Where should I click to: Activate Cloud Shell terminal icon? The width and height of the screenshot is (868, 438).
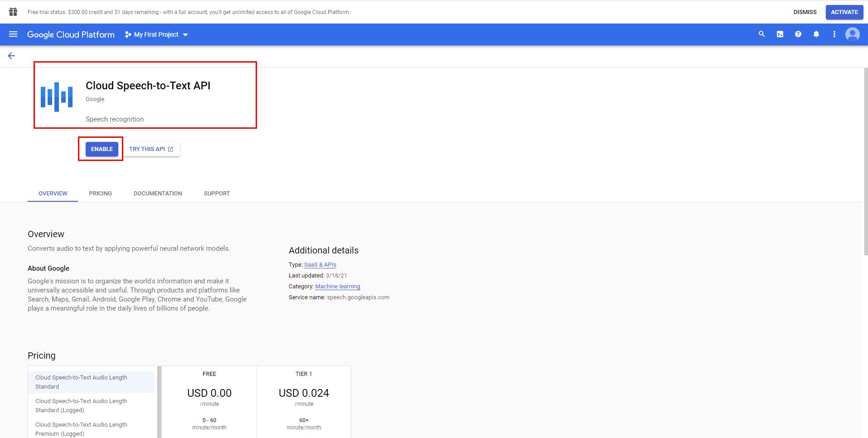780,34
